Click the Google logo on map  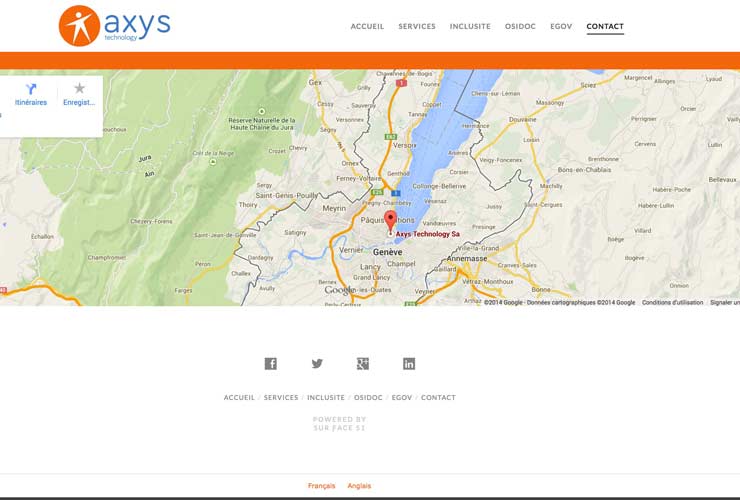340,290
